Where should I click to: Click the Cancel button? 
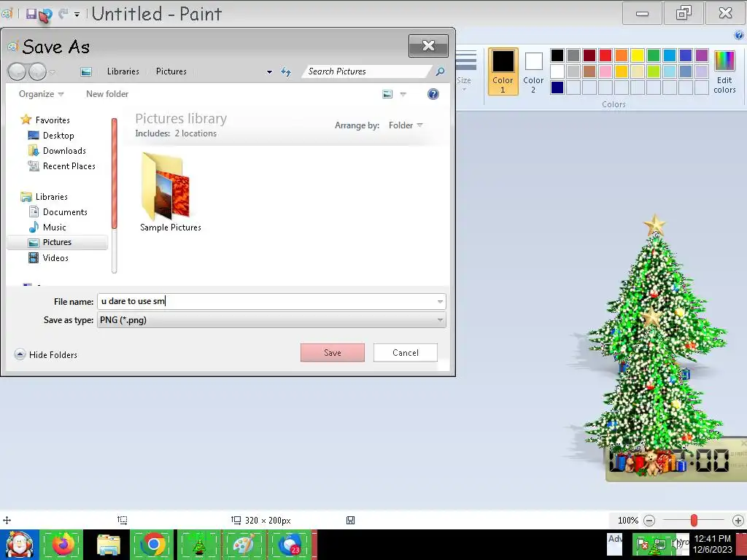click(406, 353)
